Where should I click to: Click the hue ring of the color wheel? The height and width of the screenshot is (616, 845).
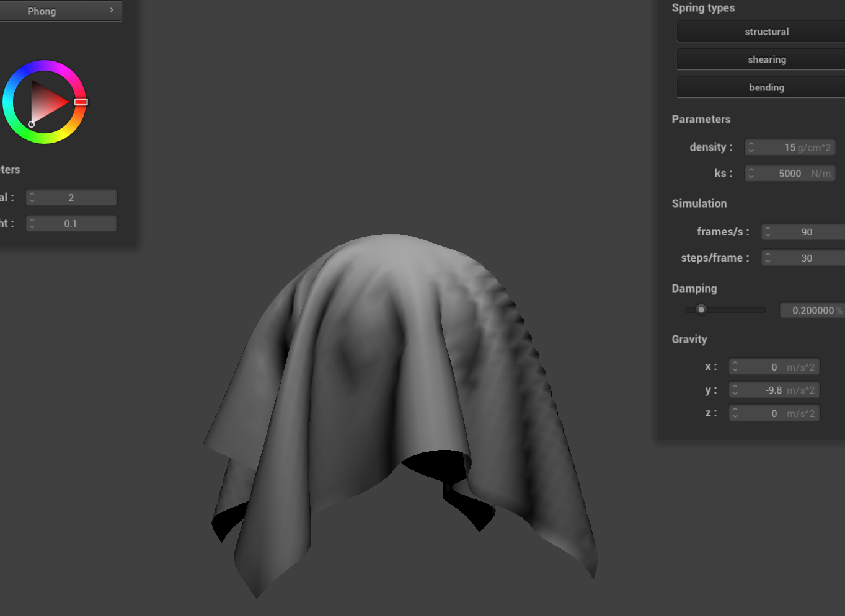[x=44, y=66]
